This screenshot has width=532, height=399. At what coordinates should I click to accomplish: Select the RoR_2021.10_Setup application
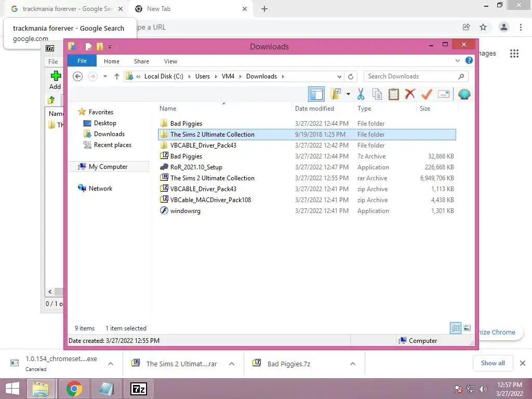307,167
